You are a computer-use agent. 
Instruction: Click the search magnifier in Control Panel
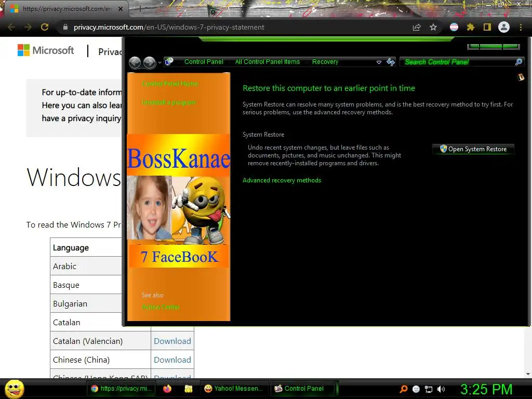coord(519,62)
